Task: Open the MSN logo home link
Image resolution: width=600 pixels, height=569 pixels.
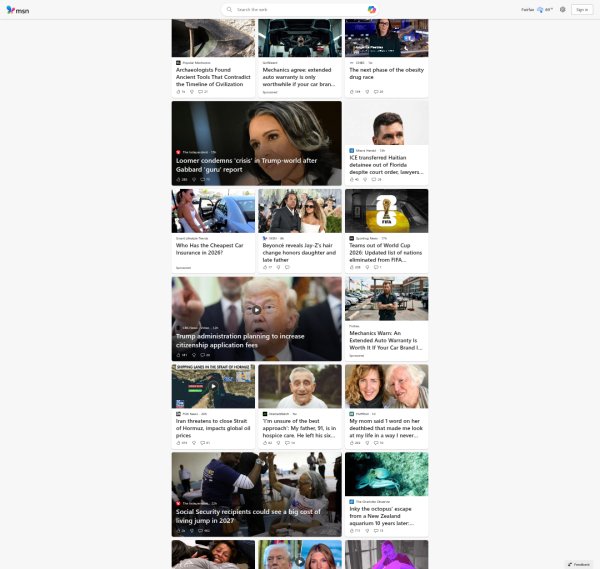Action: 18,10
